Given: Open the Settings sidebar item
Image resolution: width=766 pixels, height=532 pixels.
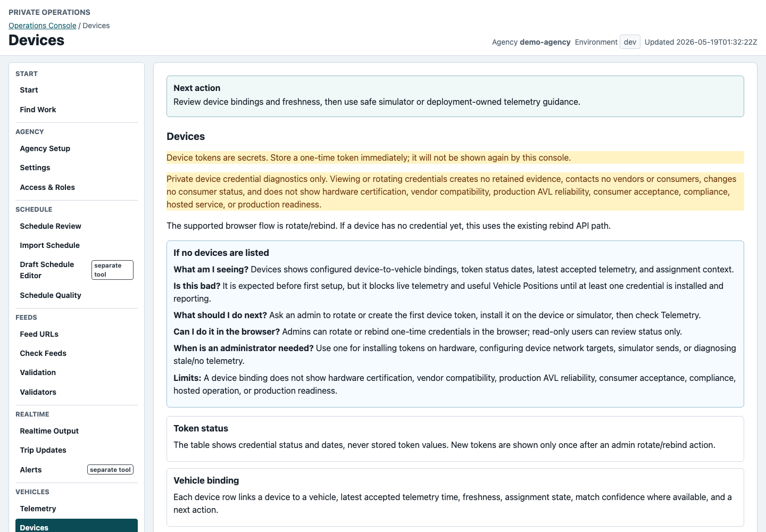Looking at the screenshot, I should click(x=77, y=168).
